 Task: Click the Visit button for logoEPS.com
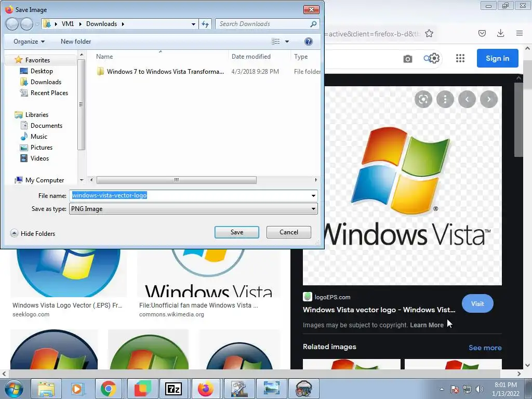coord(477,303)
